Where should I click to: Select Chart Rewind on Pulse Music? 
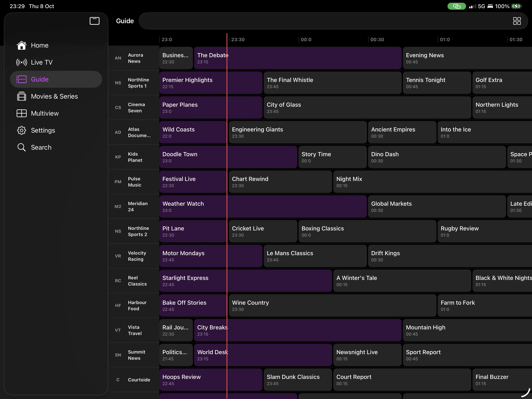(x=280, y=182)
